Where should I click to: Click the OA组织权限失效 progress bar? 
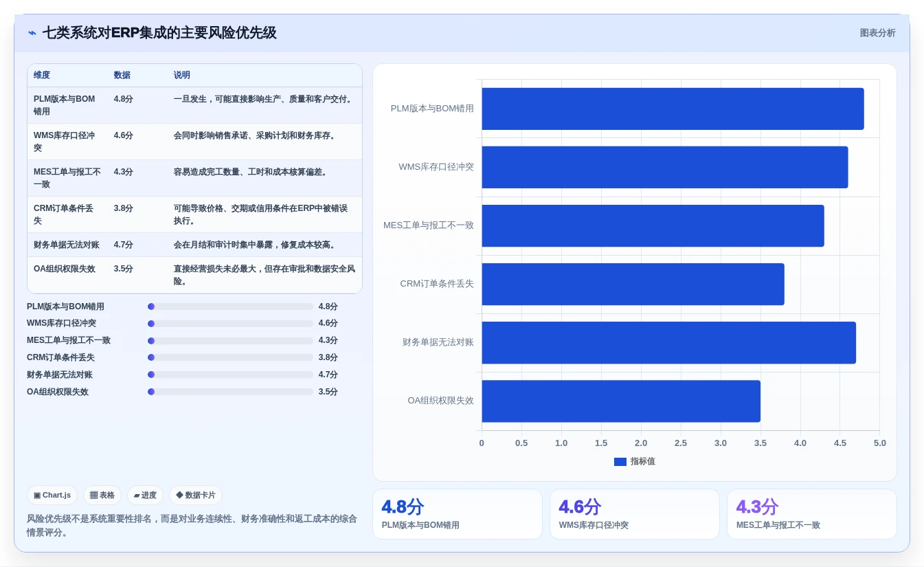[230, 392]
